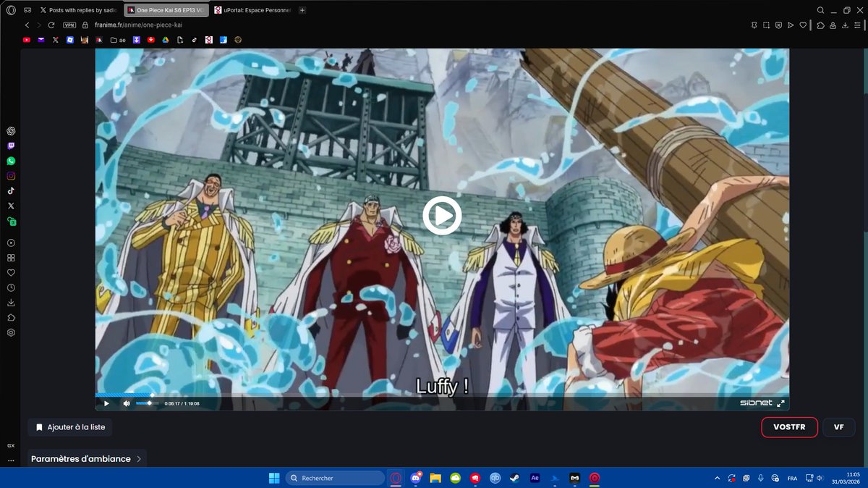The width and height of the screenshot is (868, 488).
Task: Click the Rechercher taskbar search box
Action: coord(335,478)
